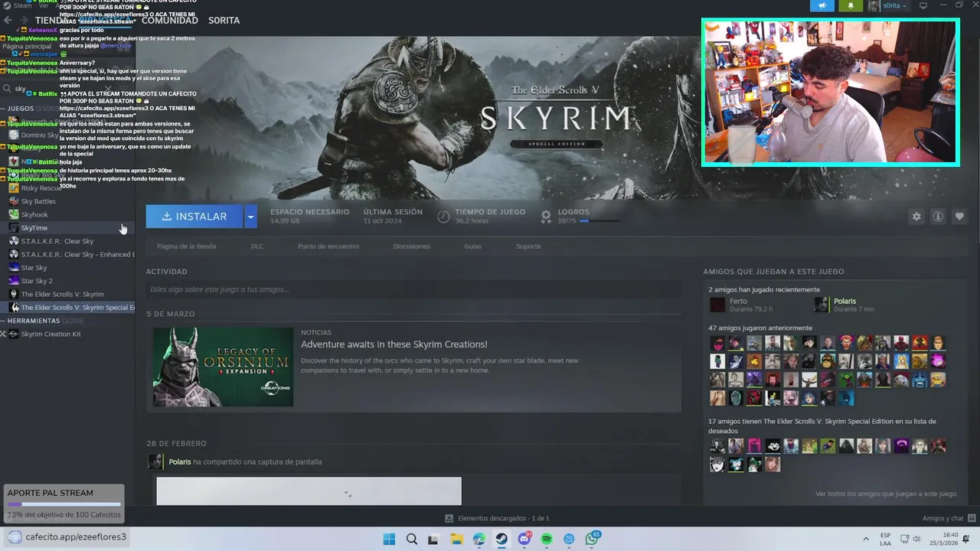Select SkyTime in the library list
This screenshot has height=551, width=980.
pos(34,228)
